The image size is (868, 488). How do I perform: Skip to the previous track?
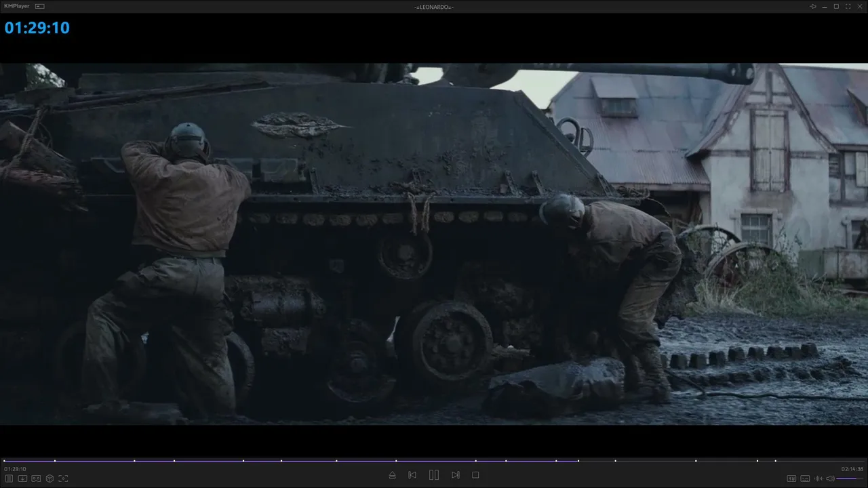(x=412, y=475)
